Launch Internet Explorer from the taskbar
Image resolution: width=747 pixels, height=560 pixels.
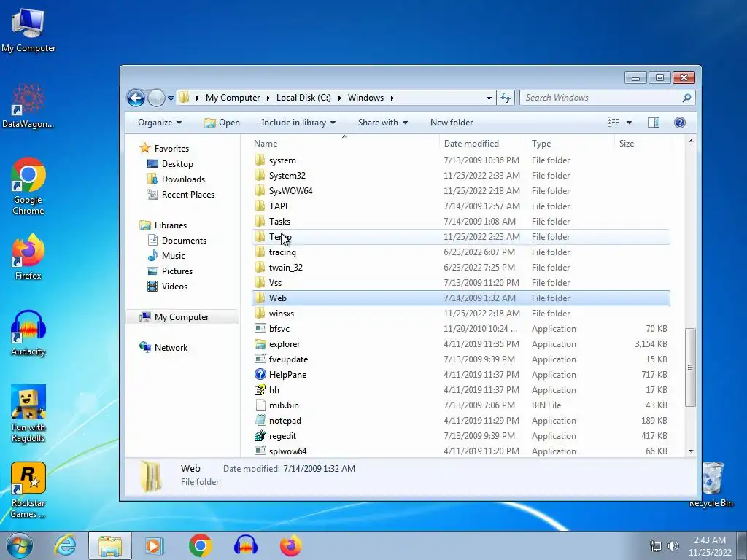[x=65, y=545]
